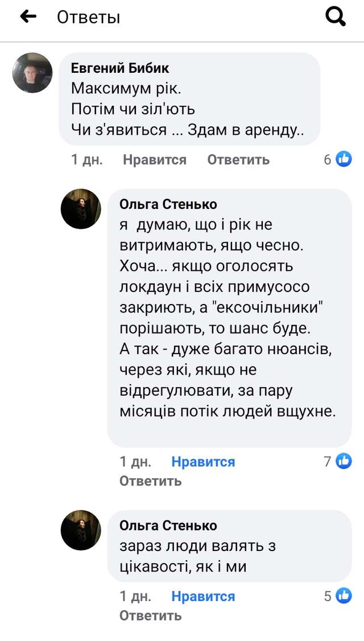Click the 'зараз люди валять з цікавості' bubble

coord(198,556)
